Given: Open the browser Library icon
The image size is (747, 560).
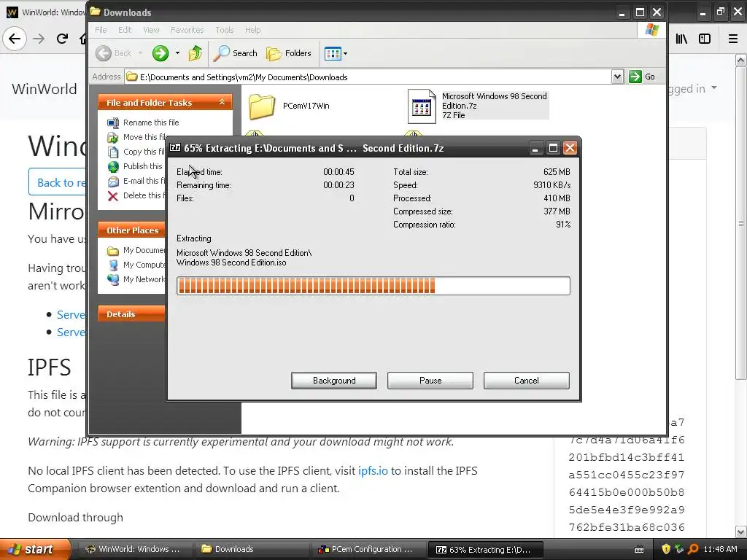Looking at the screenshot, I should pos(682,39).
